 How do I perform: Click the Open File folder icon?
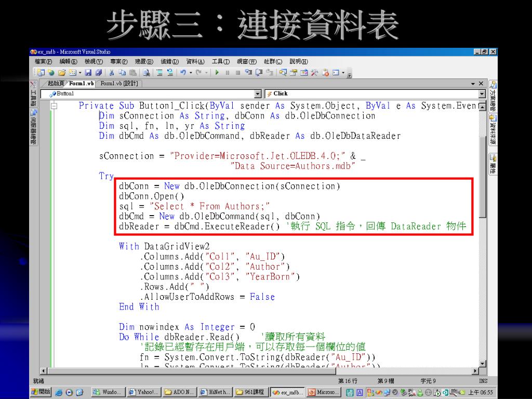click(x=62, y=72)
